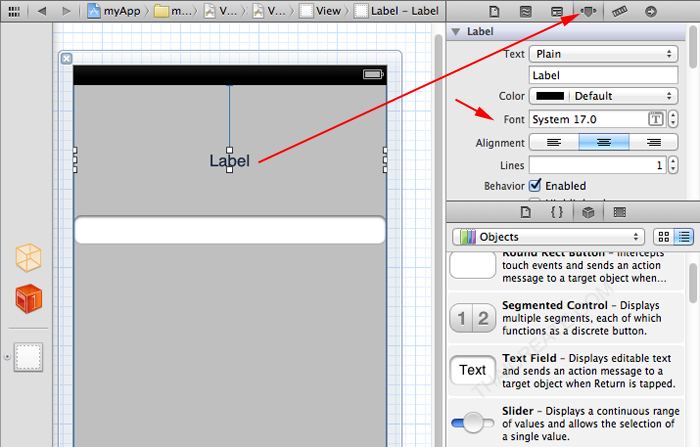Click the Lines stepper
700x447 pixels.
pyautogui.click(x=673, y=165)
